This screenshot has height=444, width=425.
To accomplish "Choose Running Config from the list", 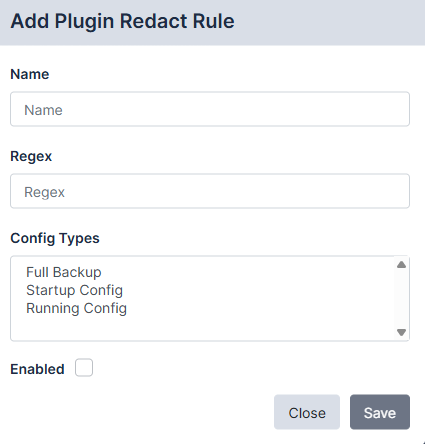I will tap(76, 308).
